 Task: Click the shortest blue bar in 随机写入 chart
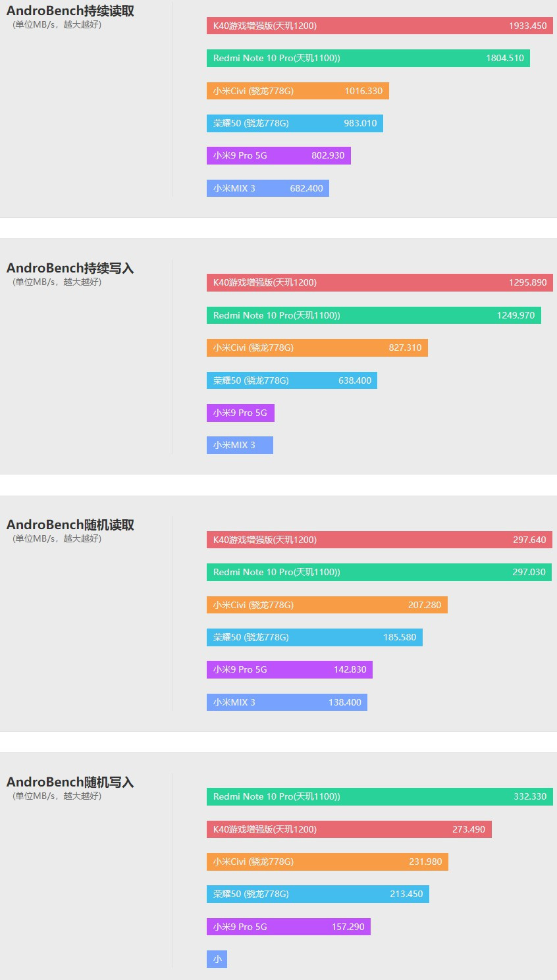tap(217, 959)
